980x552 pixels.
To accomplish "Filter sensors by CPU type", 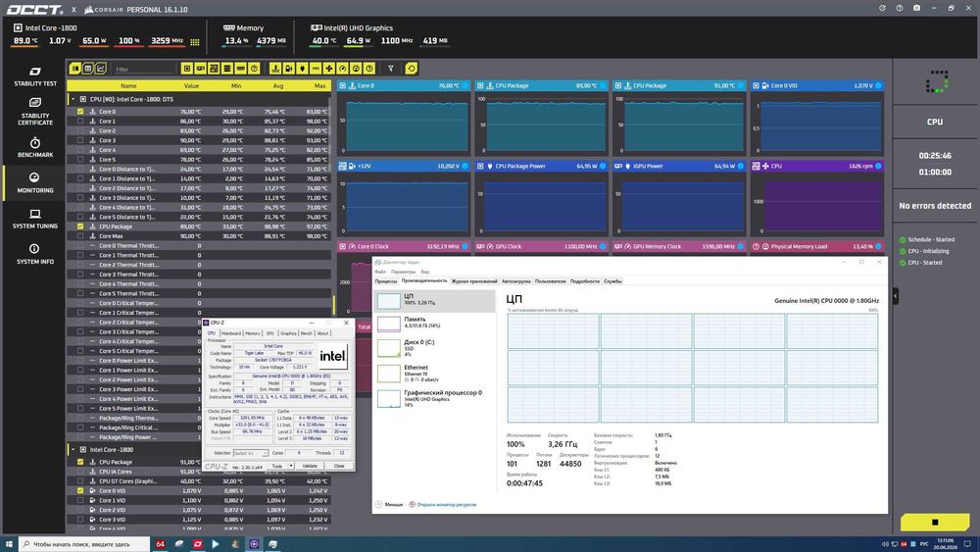I will click(x=187, y=68).
